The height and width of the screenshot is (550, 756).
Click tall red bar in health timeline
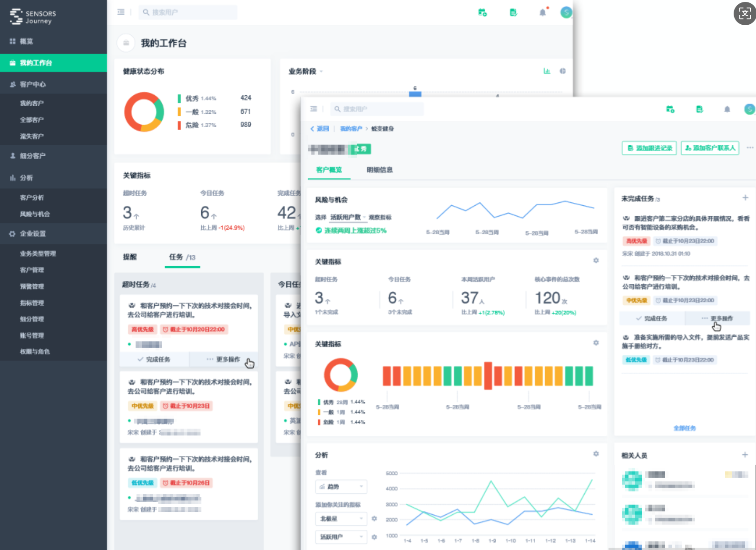pos(488,376)
